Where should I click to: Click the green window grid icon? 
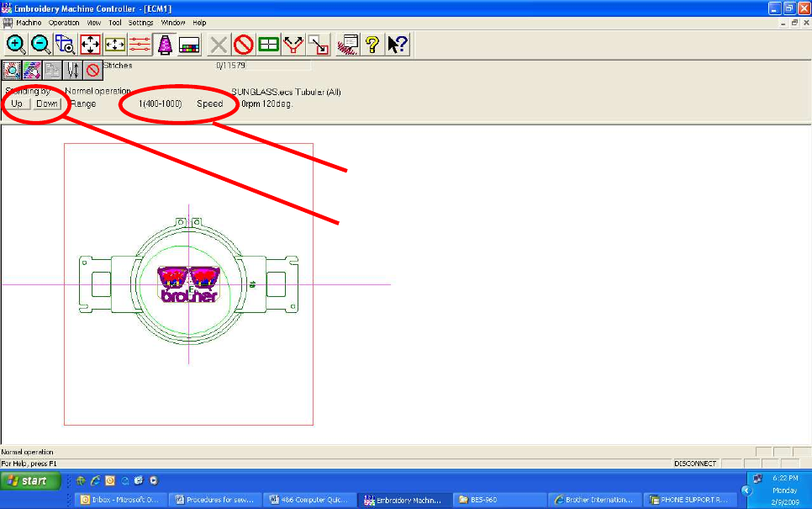coord(268,45)
